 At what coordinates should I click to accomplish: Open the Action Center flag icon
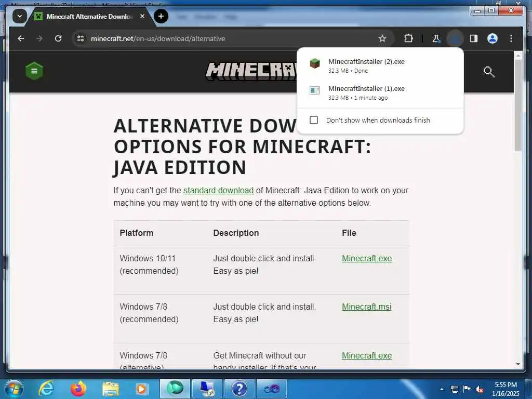pos(467,389)
